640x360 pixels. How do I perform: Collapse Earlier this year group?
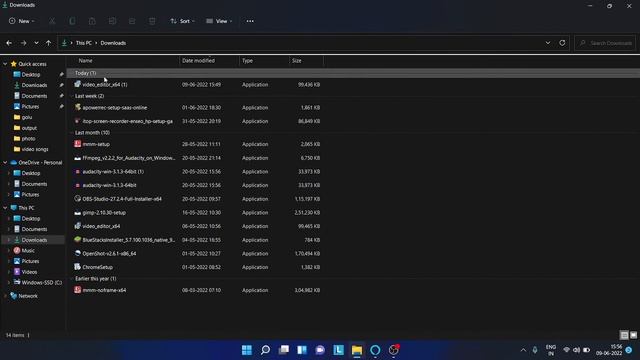[x=96, y=279]
